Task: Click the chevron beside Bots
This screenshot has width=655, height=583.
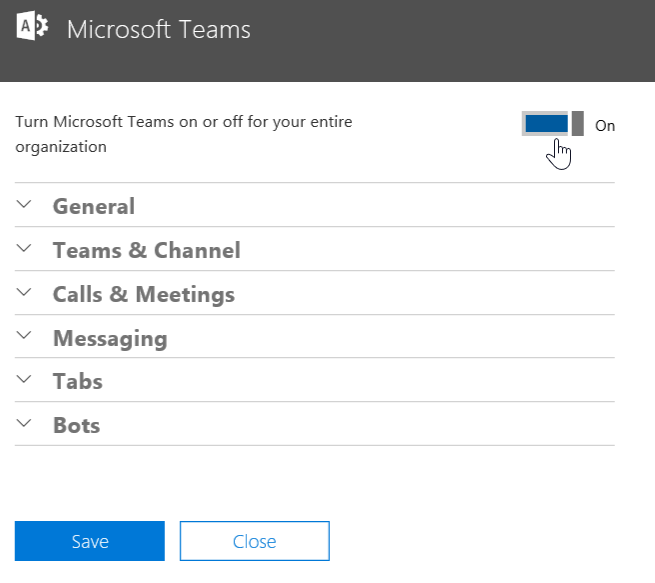Action: click(x=25, y=424)
